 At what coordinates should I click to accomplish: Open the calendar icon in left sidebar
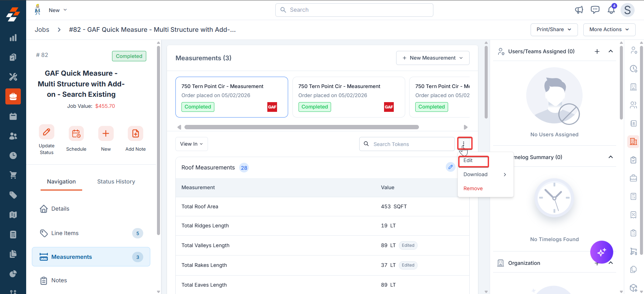[x=13, y=116]
